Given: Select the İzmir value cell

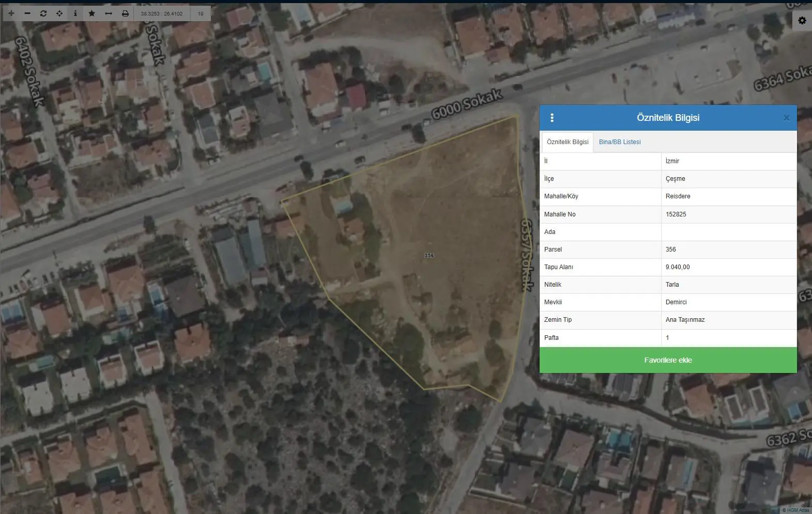Looking at the screenshot, I should click(x=729, y=161).
